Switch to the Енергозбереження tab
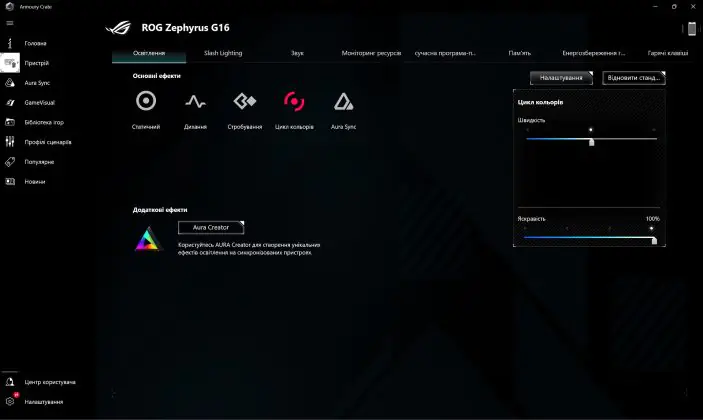Image resolution: width=703 pixels, height=420 pixels. click(x=594, y=53)
